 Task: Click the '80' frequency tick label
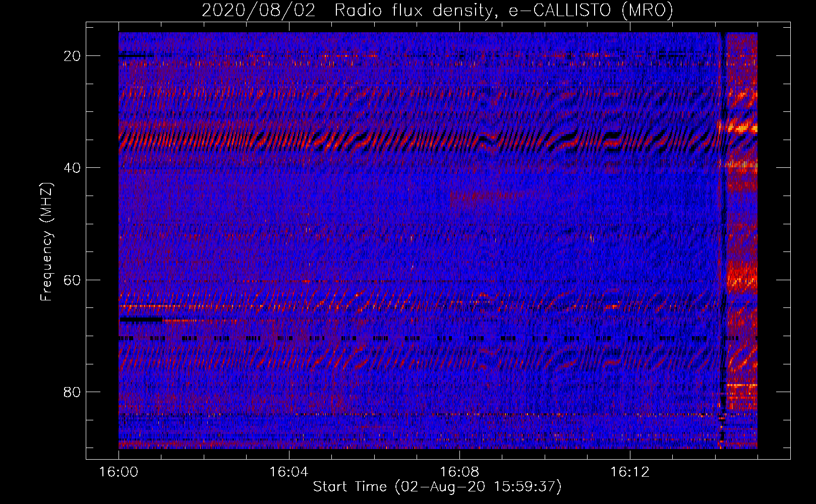[72, 392]
